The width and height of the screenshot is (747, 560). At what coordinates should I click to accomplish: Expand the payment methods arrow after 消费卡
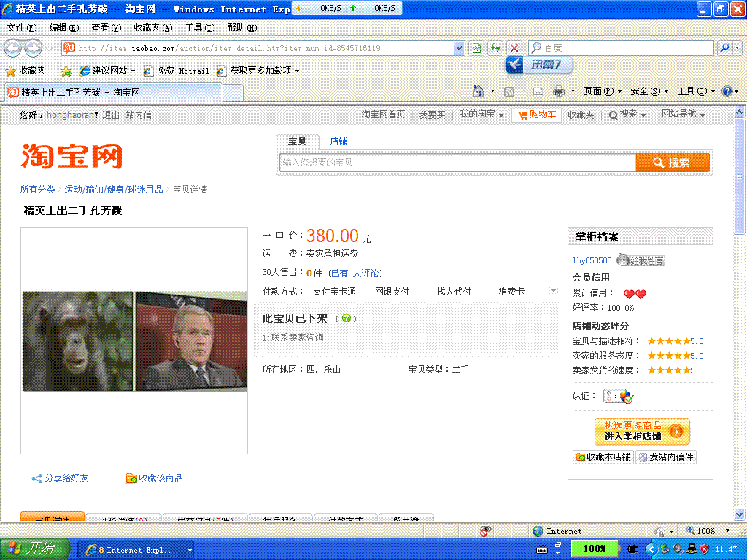[x=553, y=291]
